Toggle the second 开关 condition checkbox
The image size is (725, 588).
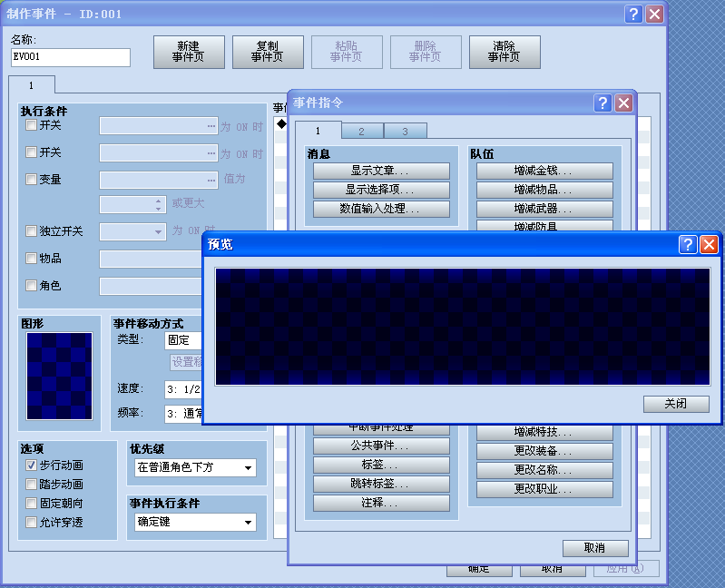pos(31,152)
